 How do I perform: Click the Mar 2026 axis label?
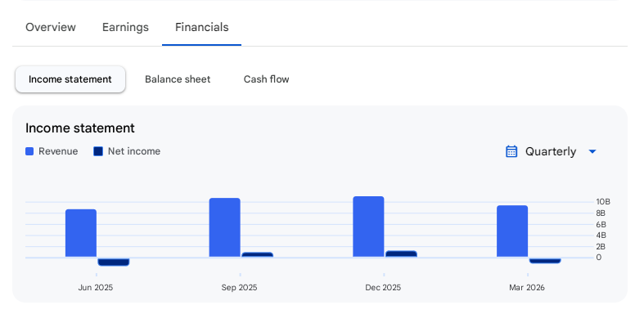click(527, 288)
